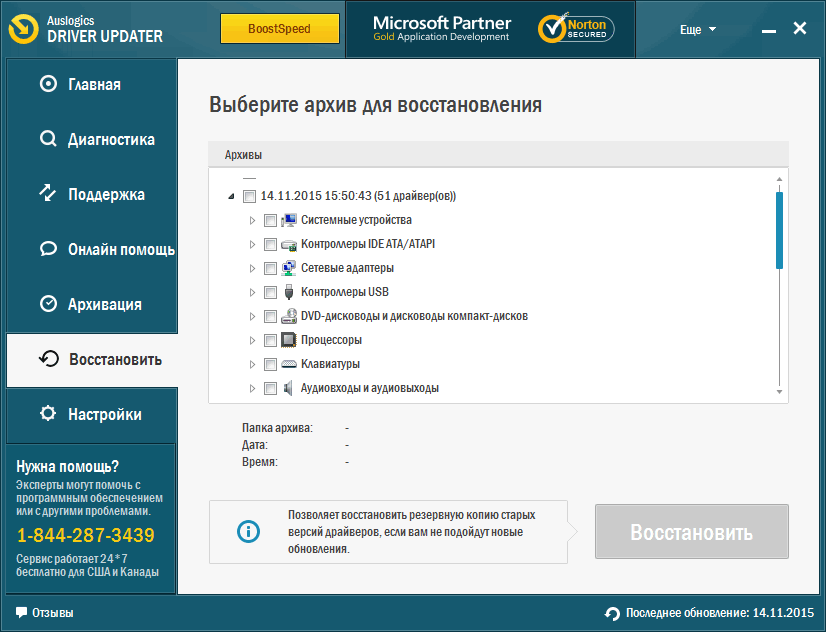Click the Последнее обновление refresh icon
Screen dimensions: 826x632
click(613, 612)
